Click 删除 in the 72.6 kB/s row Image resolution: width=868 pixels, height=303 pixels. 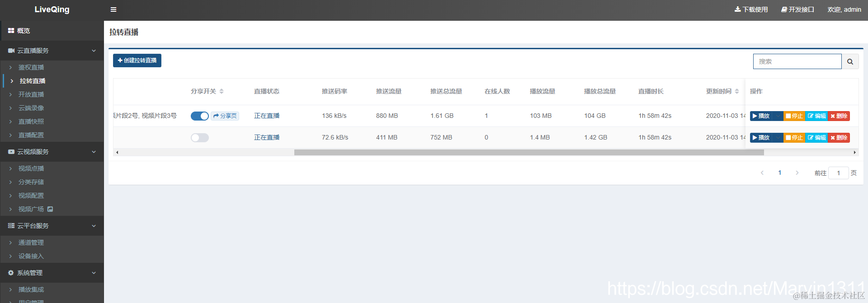pos(839,138)
